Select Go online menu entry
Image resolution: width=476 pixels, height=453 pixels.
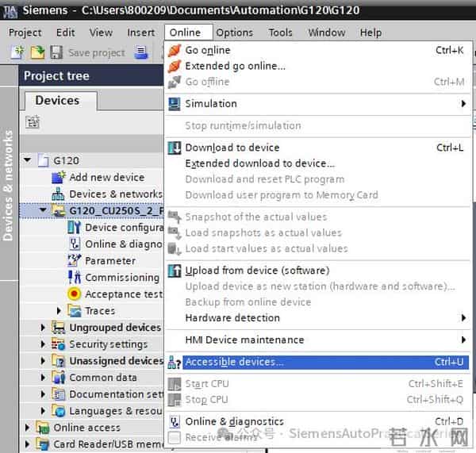[x=208, y=50]
